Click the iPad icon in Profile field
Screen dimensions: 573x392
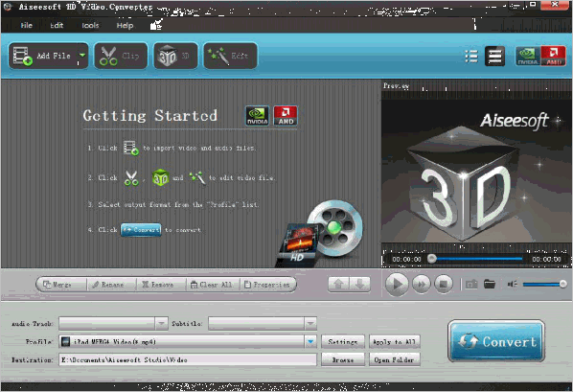coord(66,341)
